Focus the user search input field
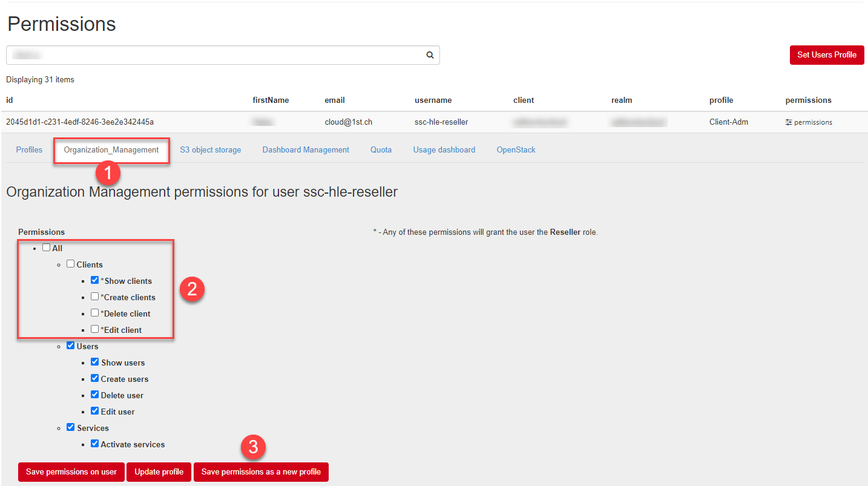868x486 pixels. point(223,55)
